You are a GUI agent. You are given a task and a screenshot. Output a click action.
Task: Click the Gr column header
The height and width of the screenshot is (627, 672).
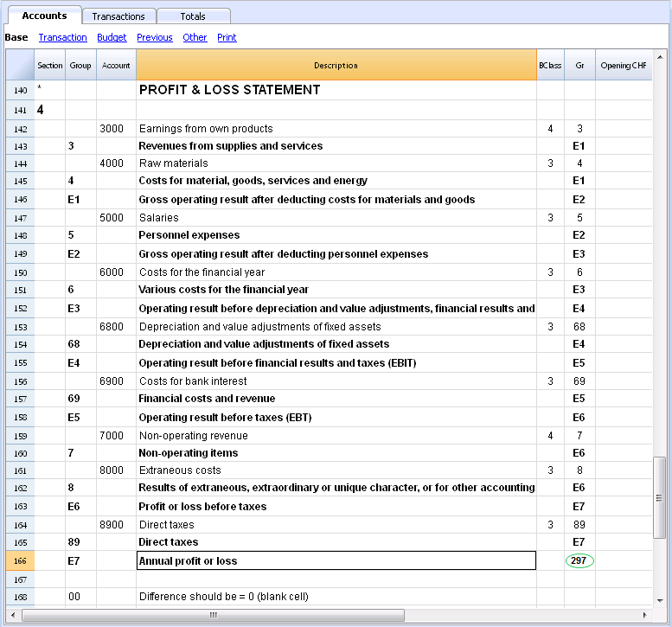pyautogui.click(x=579, y=65)
